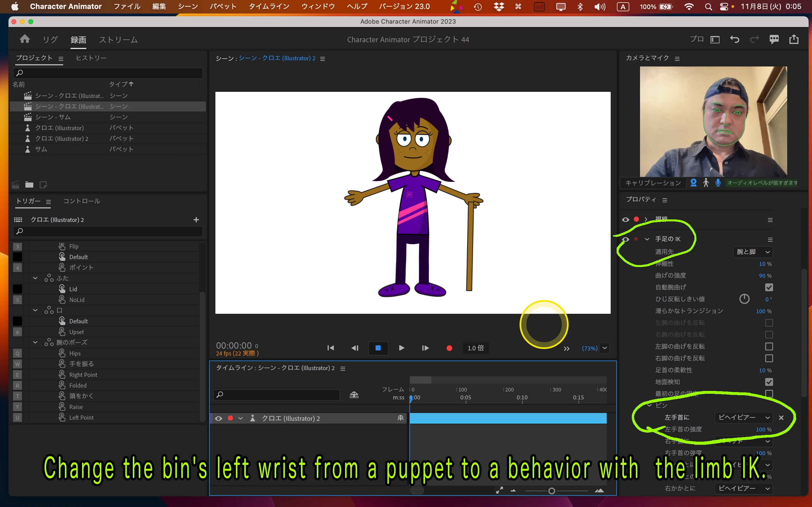This screenshot has height=507, width=812.
Task: Click the Stop playback square button
Action: pyautogui.click(x=378, y=348)
